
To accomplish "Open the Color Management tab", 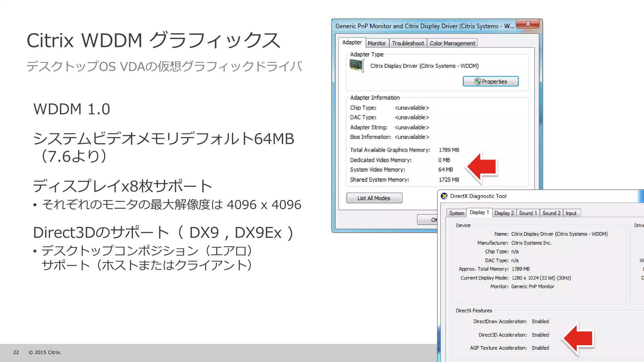I will [x=452, y=43].
